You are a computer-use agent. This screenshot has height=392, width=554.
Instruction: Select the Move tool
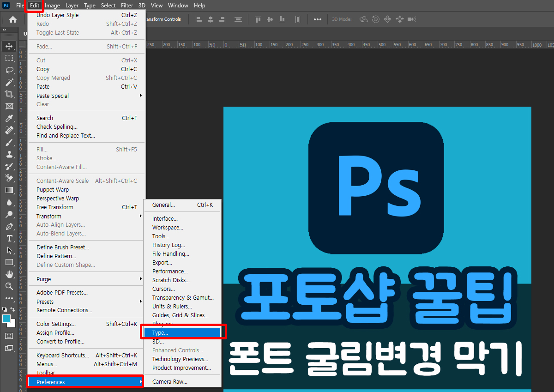point(9,46)
